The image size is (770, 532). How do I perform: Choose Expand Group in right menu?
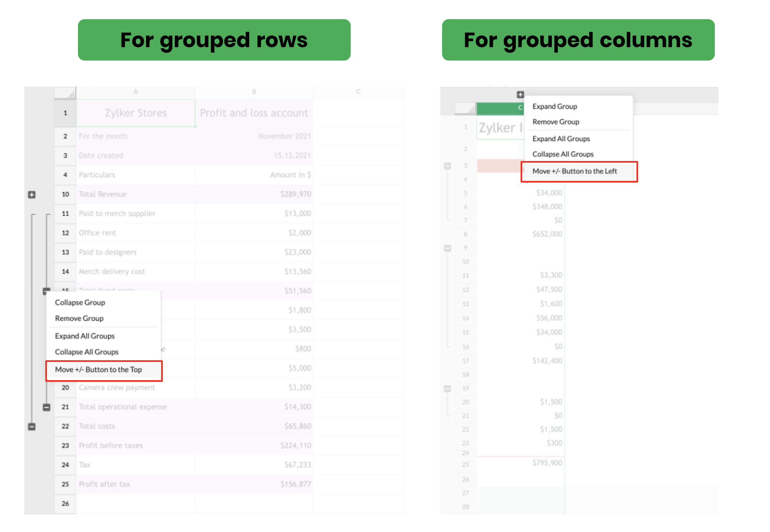click(554, 106)
